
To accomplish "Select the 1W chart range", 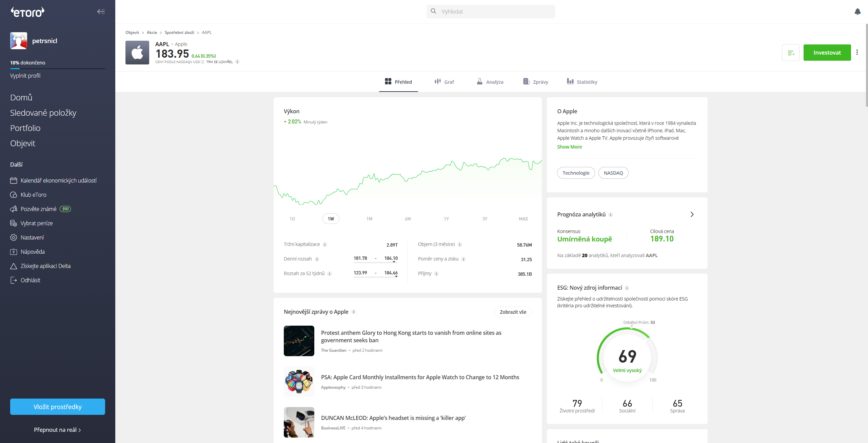I will click(331, 219).
